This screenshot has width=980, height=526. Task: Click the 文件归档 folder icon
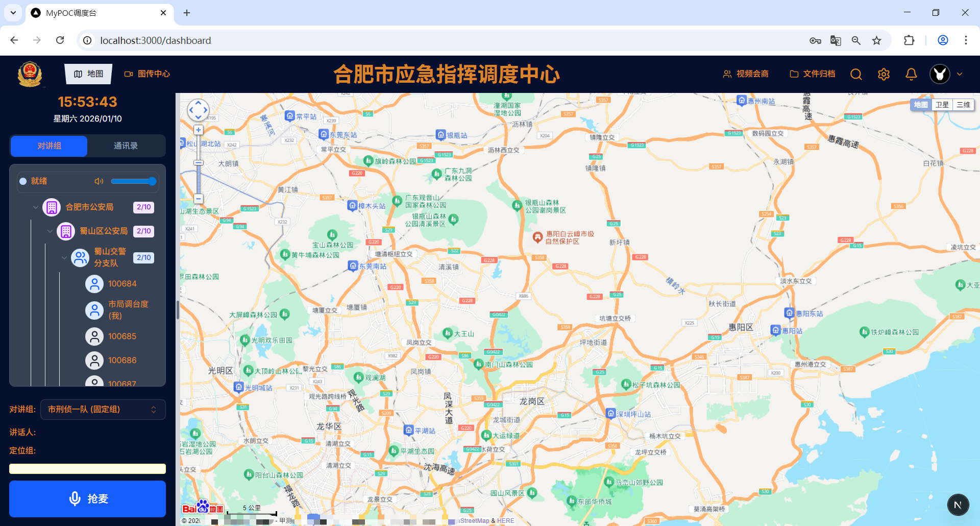(x=793, y=74)
